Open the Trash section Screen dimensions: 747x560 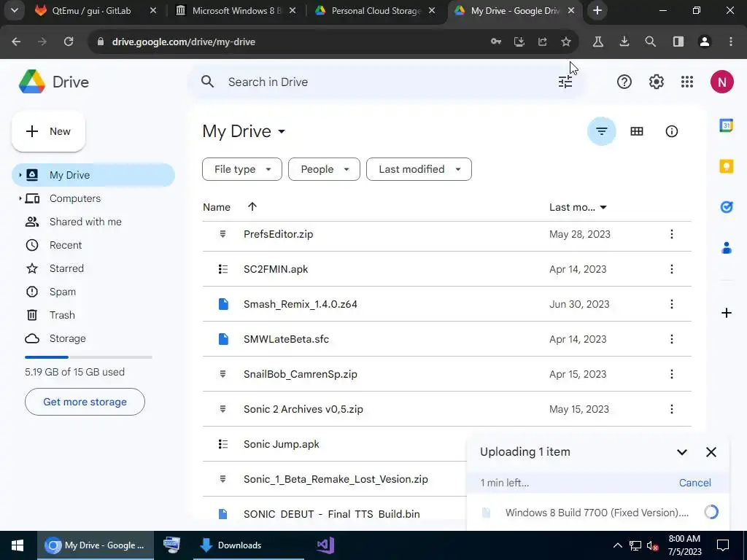click(62, 315)
